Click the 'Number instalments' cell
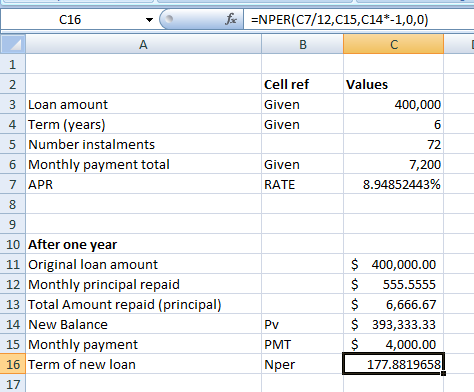The width and height of the screenshot is (474, 392). (x=143, y=144)
